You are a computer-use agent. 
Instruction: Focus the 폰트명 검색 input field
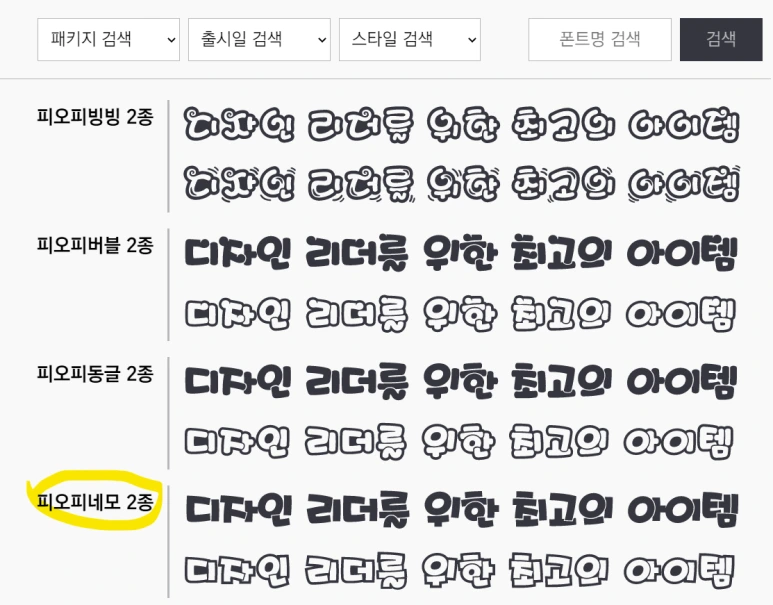pos(600,39)
